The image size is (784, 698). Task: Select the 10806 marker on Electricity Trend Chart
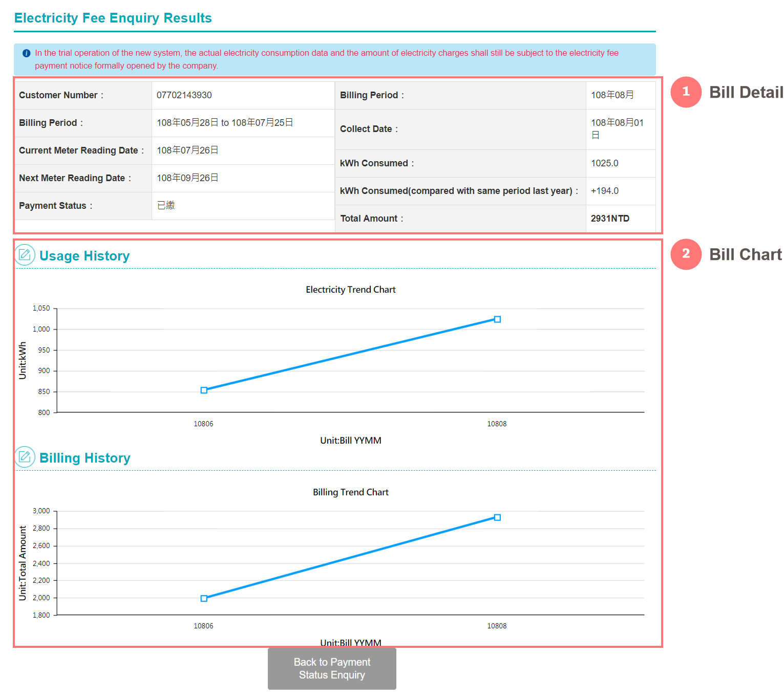[x=204, y=390]
